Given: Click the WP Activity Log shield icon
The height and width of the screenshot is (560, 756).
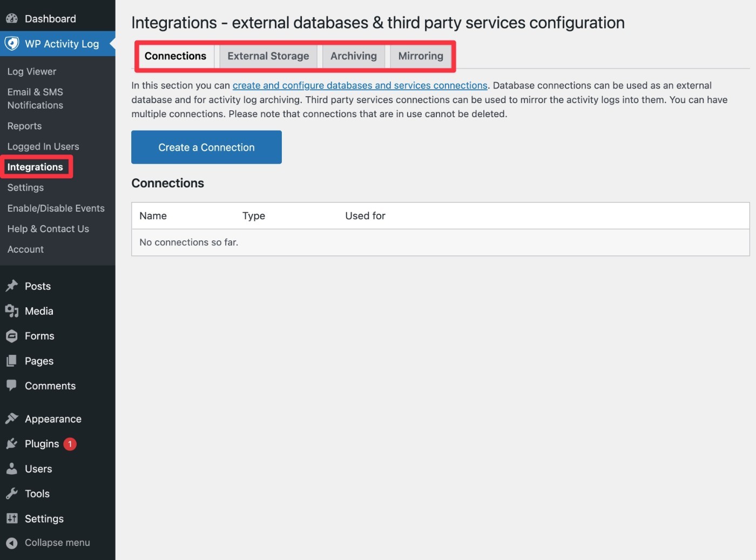Looking at the screenshot, I should (12, 44).
